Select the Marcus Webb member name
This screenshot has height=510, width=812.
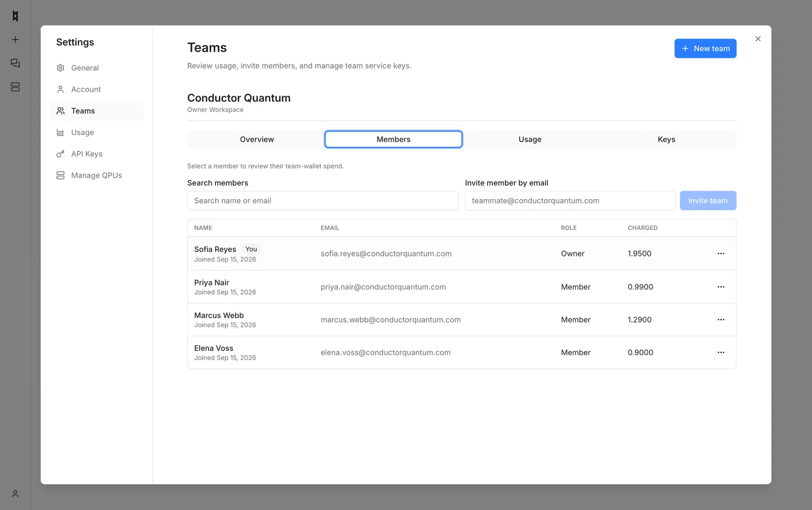[219, 315]
